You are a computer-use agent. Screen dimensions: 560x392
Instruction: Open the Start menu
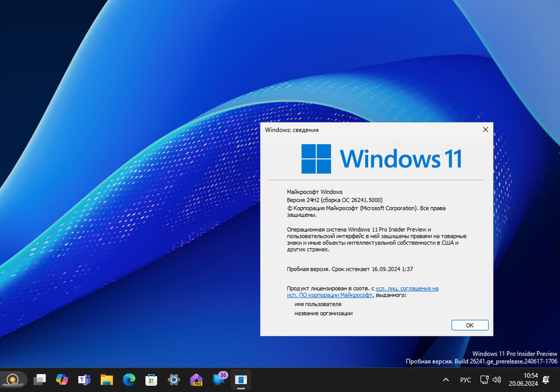(x=40, y=380)
